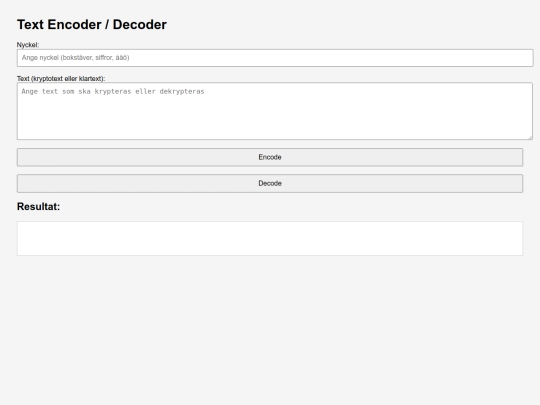Click the Encode button
This screenshot has height=405, width=540.
[x=270, y=157]
